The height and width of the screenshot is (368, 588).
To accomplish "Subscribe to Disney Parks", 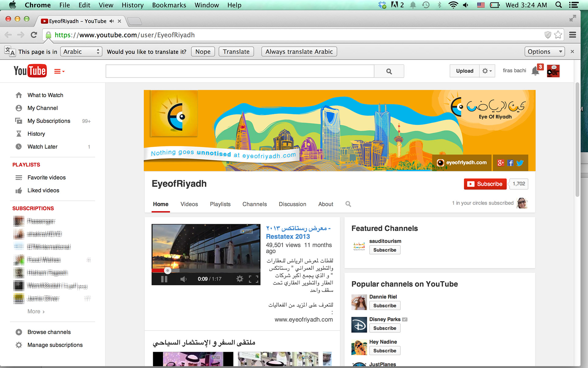I will click(x=385, y=328).
